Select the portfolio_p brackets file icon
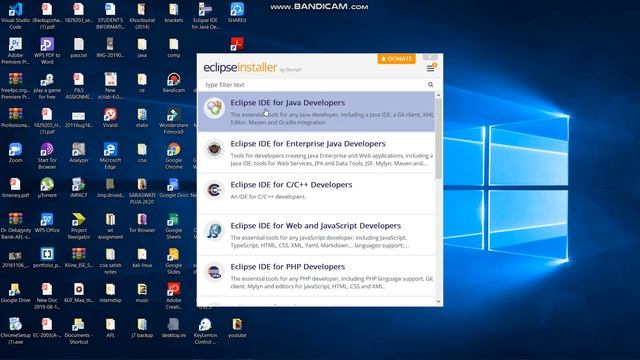Viewport: 640px width, 360px height. (47, 258)
